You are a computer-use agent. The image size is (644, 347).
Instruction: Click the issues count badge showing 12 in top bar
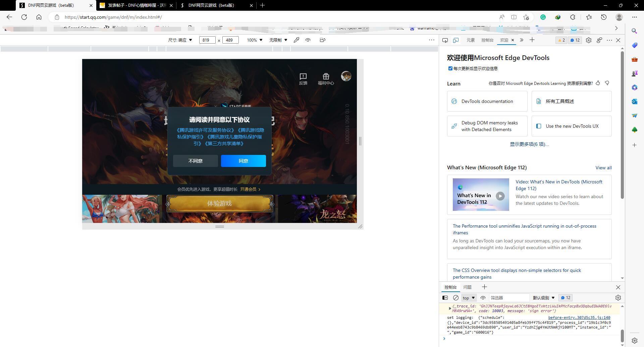(575, 40)
